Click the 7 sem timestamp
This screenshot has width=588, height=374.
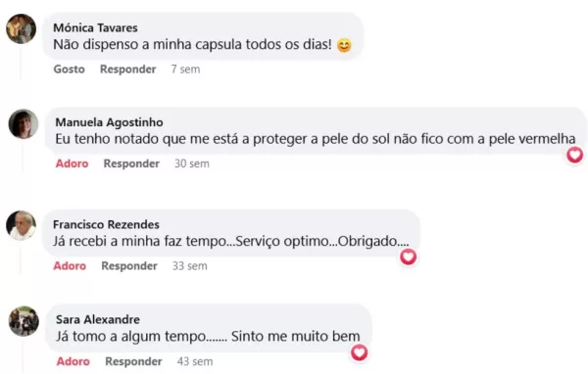coord(185,70)
